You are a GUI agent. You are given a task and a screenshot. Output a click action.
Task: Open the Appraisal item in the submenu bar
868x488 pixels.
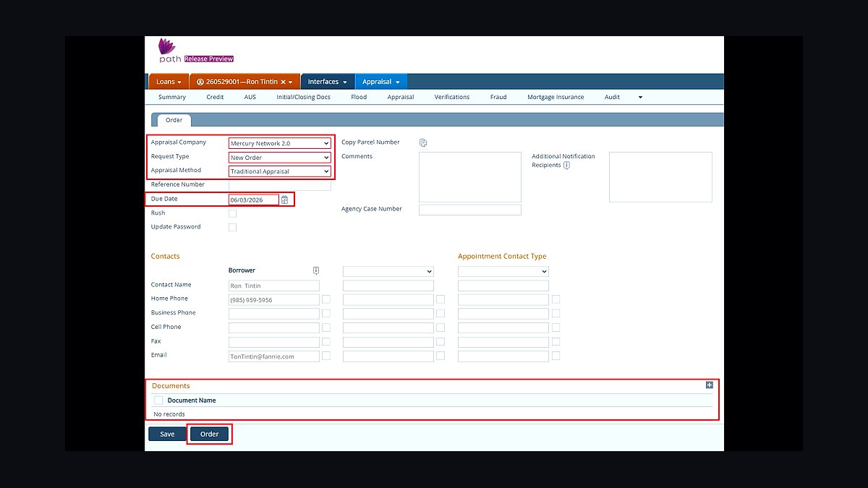pyautogui.click(x=401, y=97)
